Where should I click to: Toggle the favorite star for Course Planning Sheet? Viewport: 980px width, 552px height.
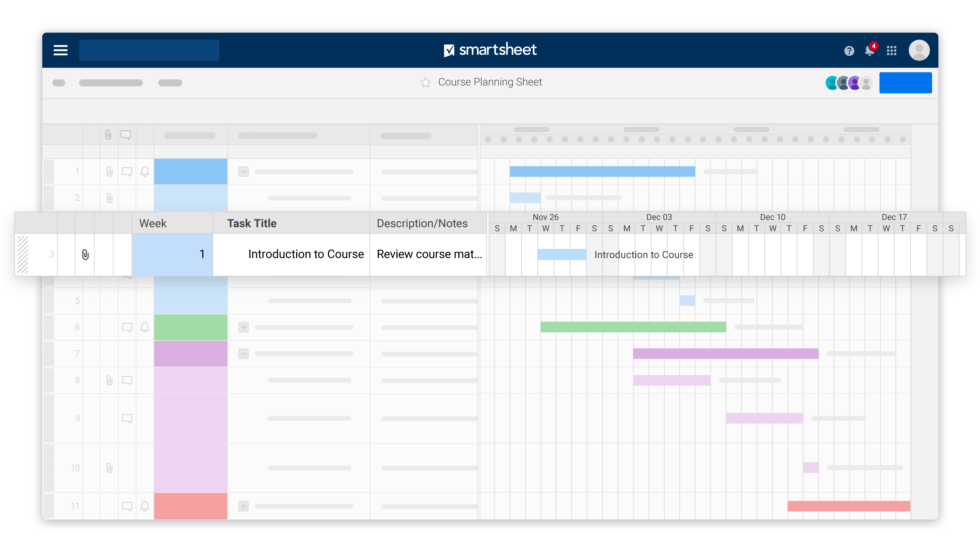(425, 82)
